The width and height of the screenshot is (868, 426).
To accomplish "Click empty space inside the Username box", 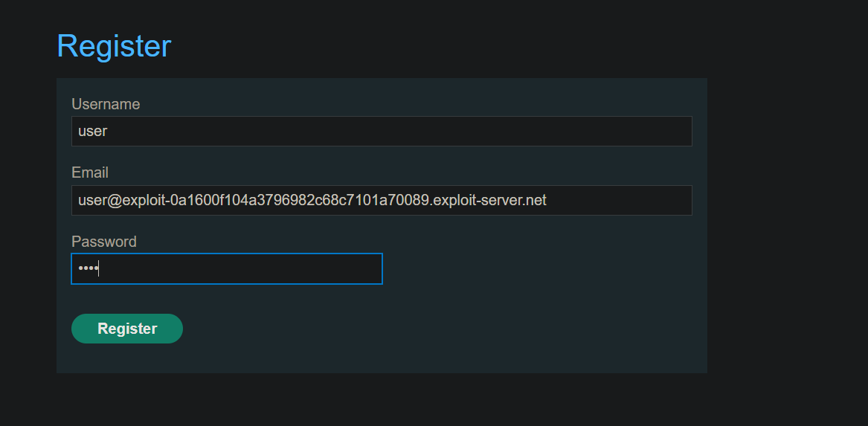I will pos(446,131).
